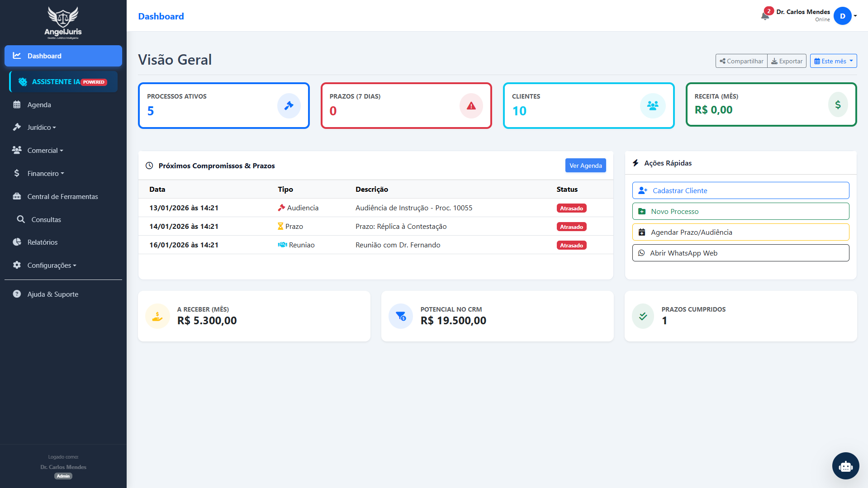The image size is (868, 488).
Task: Open the Este mês period dropdown
Action: (833, 61)
